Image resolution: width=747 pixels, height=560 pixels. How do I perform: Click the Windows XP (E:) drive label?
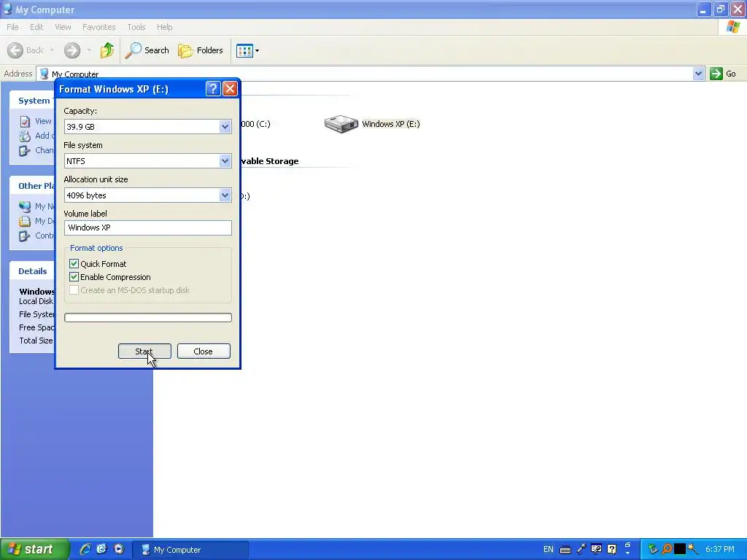(391, 124)
